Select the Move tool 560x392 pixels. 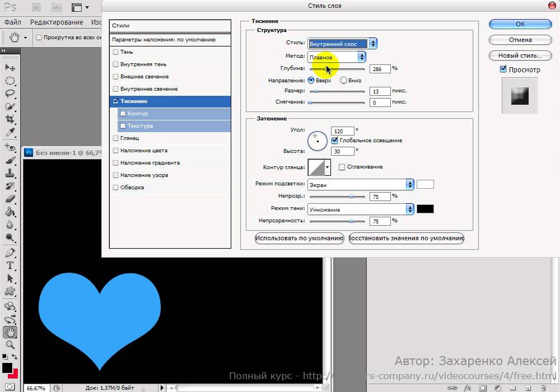click(x=10, y=67)
